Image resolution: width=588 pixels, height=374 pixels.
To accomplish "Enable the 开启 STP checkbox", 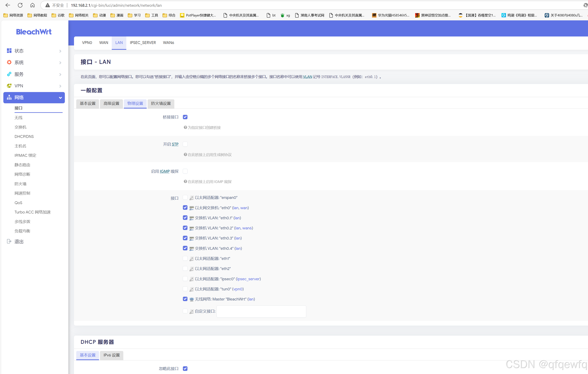I will pyautogui.click(x=185, y=144).
